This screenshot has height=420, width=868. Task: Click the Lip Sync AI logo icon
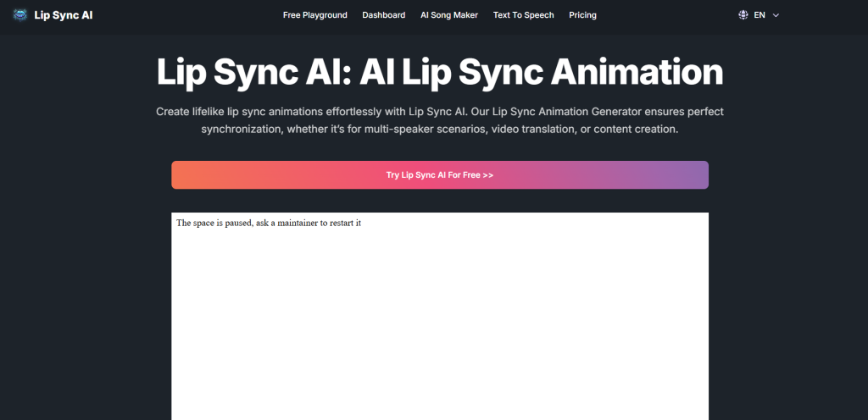[x=20, y=15]
